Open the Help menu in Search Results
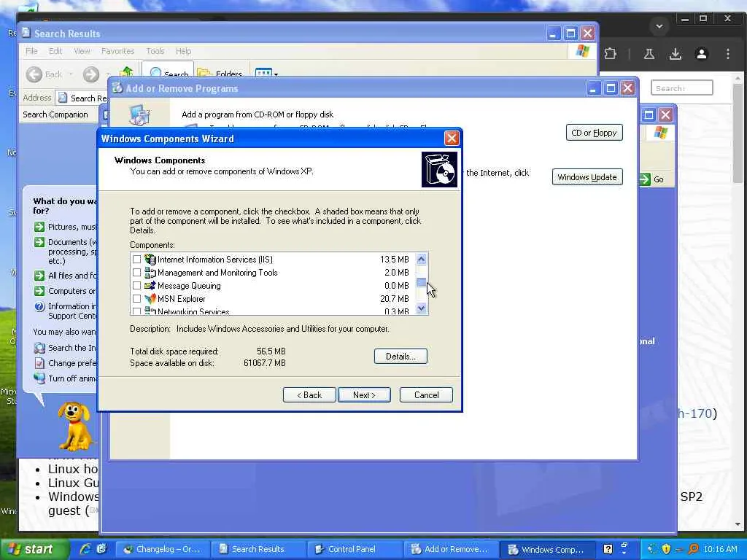Image resolution: width=747 pixels, height=560 pixels. coord(183,51)
